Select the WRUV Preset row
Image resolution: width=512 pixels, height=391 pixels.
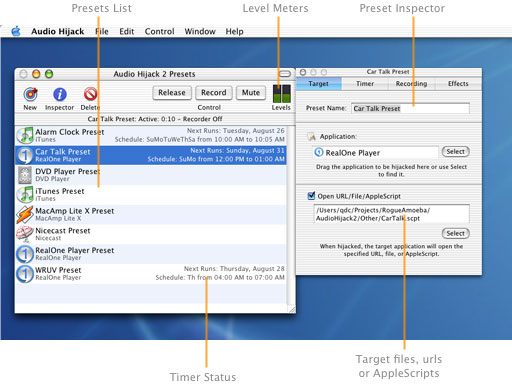pyautogui.click(x=151, y=273)
